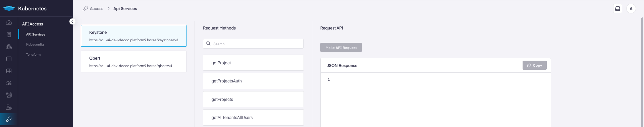The width and height of the screenshot is (644, 127).
Task: Click the key icon in breadcrumb
Action: [x=85, y=9]
